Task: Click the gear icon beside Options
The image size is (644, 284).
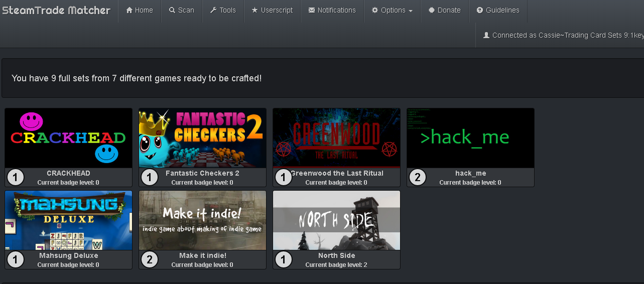Action: [x=375, y=10]
